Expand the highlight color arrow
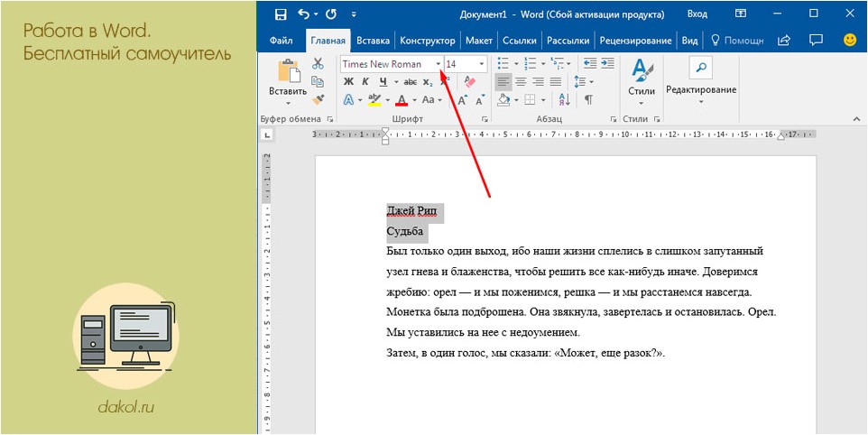This screenshot has width=868, height=435. coord(387,101)
